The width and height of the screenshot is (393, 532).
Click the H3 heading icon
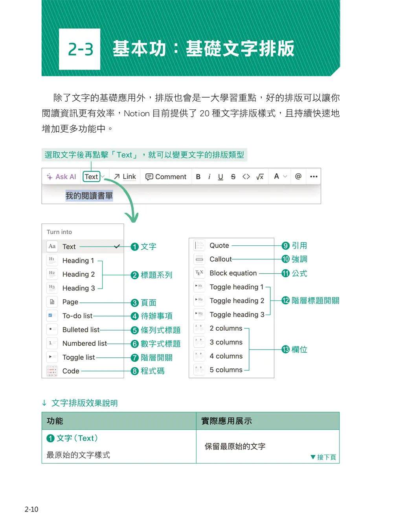click(x=52, y=288)
